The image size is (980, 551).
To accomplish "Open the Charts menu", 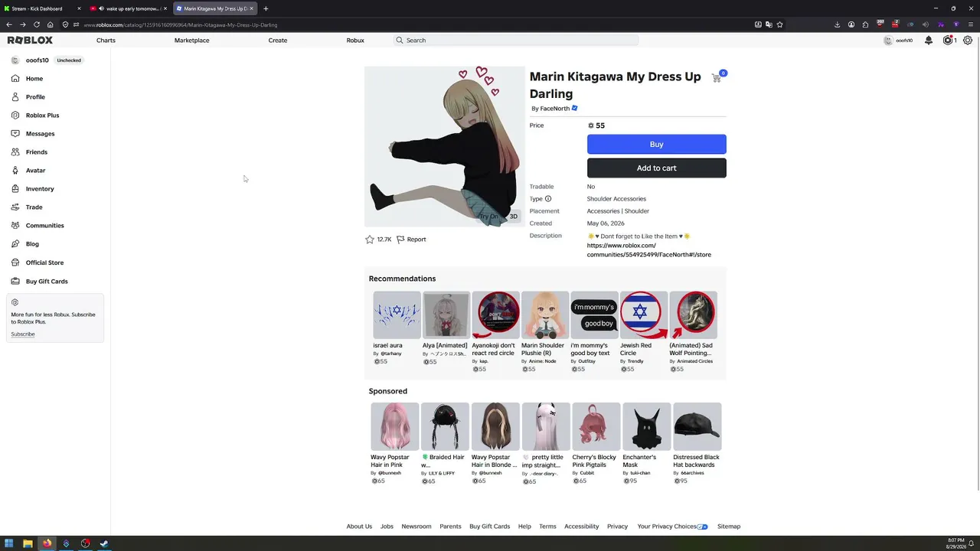I will point(106,40).
